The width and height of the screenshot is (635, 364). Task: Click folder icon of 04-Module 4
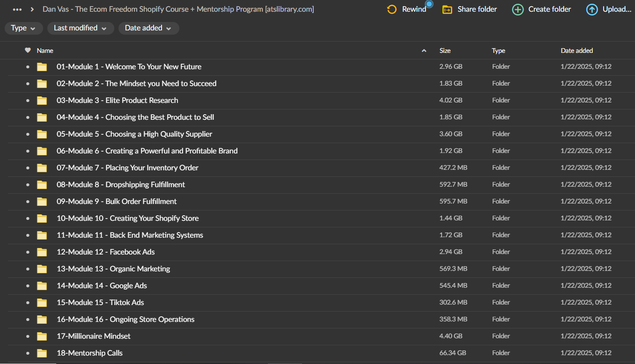pos(42,117)
